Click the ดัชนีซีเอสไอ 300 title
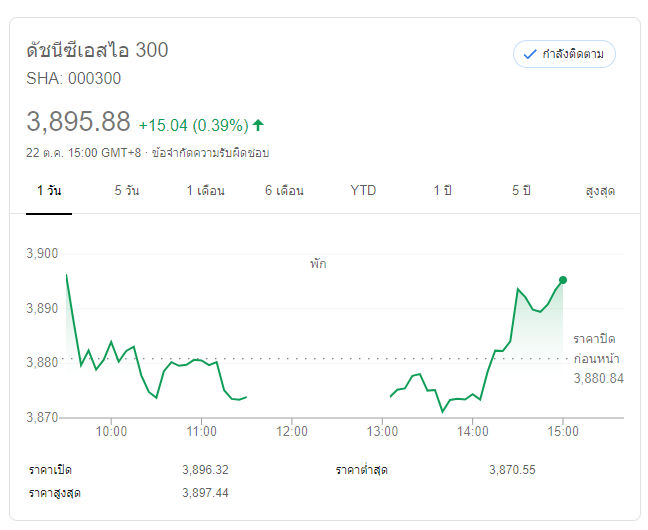Image resolution: width=648 pixels, height=530 pixels. click(97, 50)
